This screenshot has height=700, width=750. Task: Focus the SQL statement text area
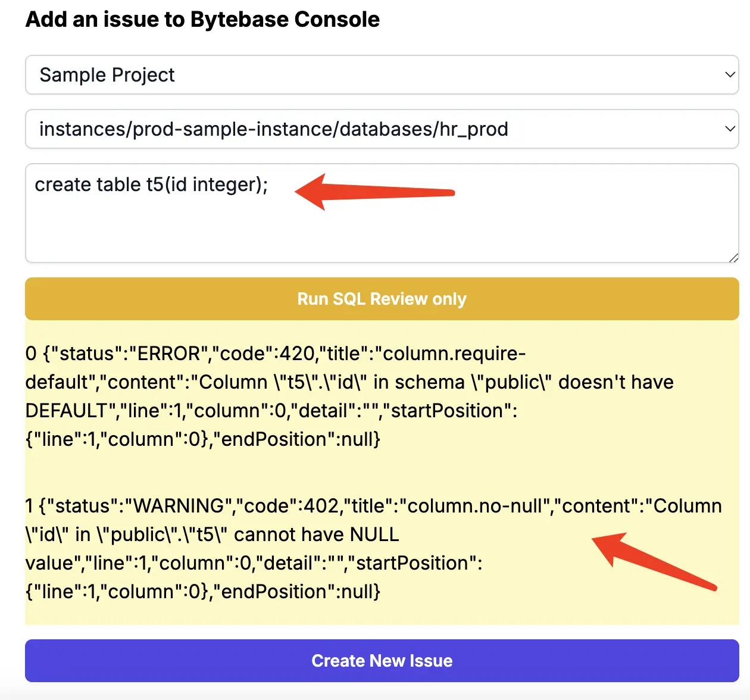[x=382, y=213]
